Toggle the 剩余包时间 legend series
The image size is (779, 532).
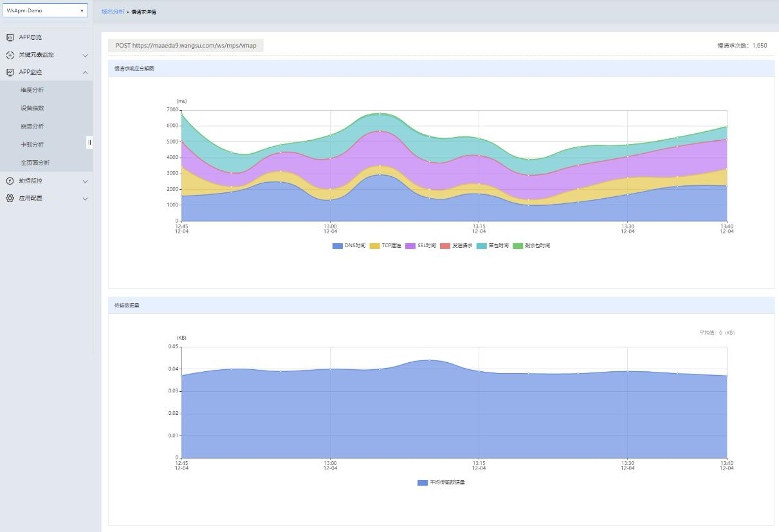(531, 246)
